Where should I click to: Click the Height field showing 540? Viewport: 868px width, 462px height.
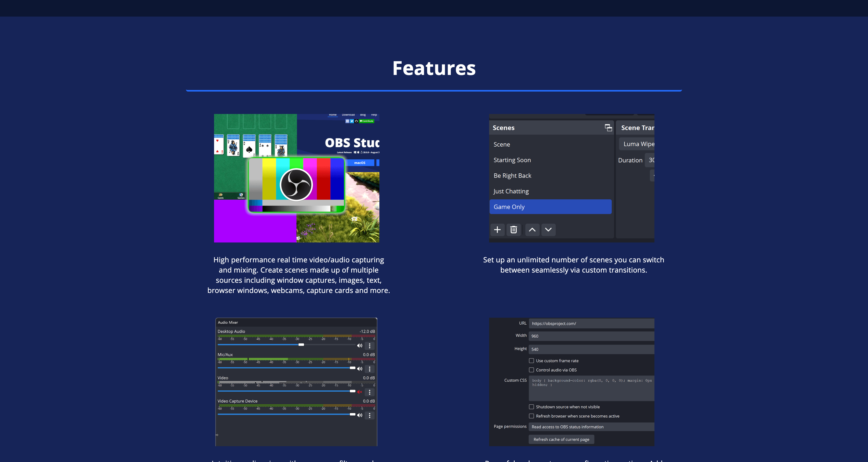(x=592, y=349)
